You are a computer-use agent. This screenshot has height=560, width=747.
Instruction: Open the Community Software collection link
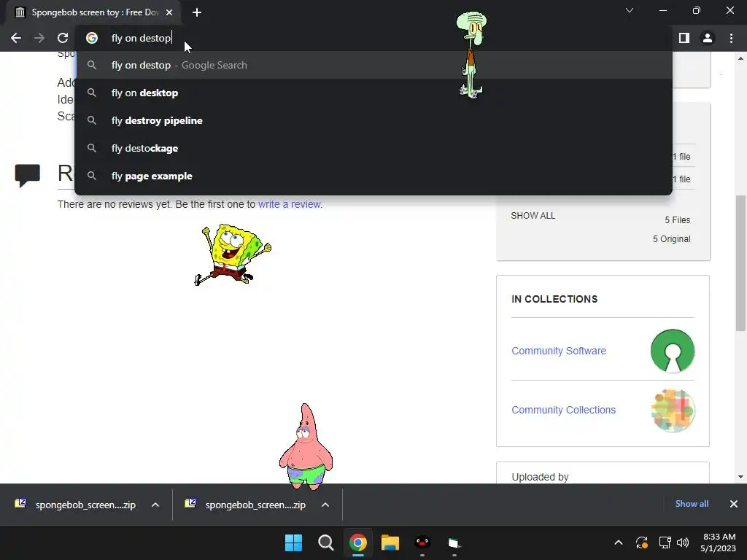[x=558, y=351]
